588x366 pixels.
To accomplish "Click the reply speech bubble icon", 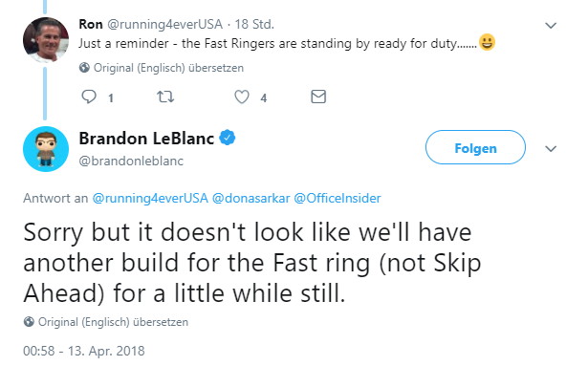I will 89,97.
